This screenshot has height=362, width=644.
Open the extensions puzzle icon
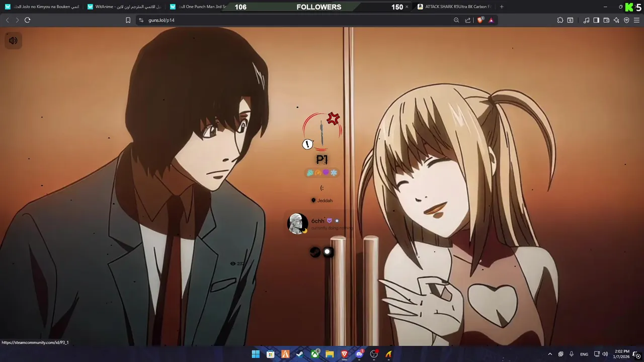(x=560, y=20)
